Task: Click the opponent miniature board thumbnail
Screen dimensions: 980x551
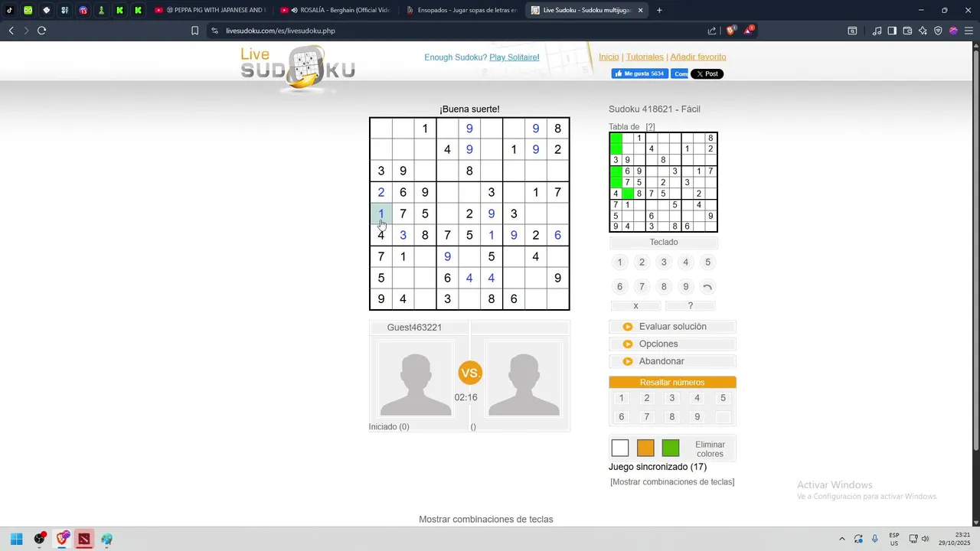Action: pos(663,182)
